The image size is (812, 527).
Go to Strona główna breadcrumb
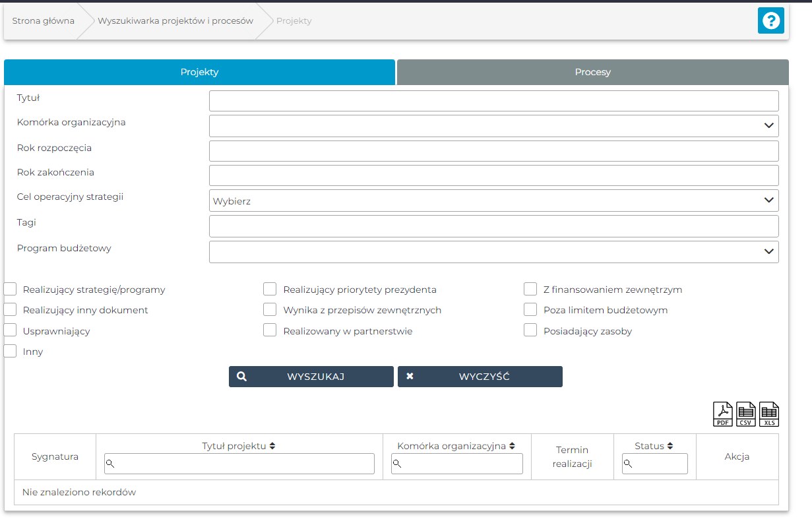pyautogui.click(x=43, y=21)
